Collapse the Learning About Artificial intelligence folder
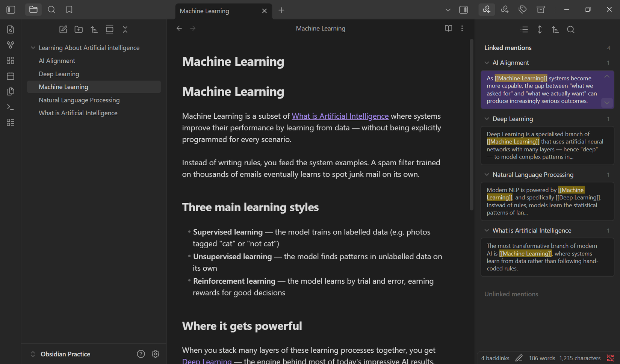The image size is (620, 364). tap(33, 48)
